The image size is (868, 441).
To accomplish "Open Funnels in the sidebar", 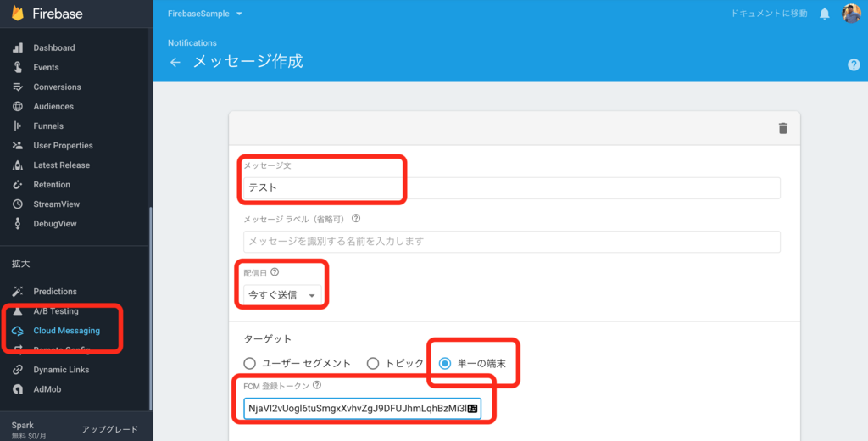I will click(48, 126).
